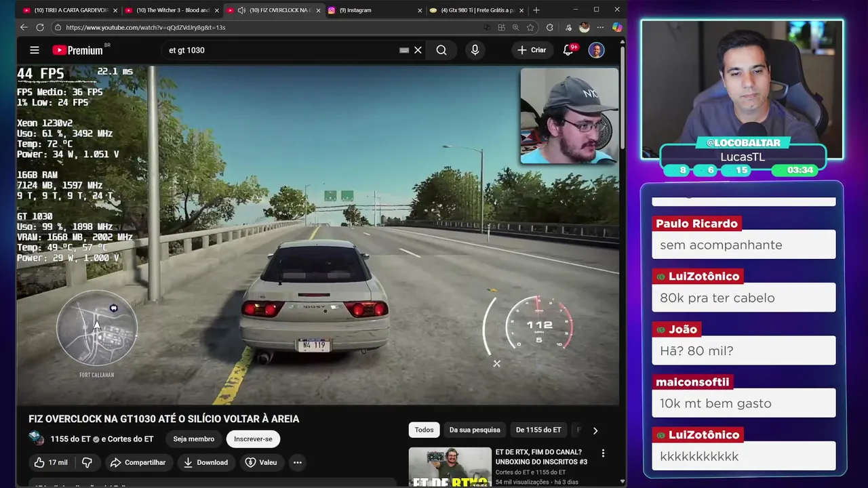Open a new browser tab

(x=536, y=10)
